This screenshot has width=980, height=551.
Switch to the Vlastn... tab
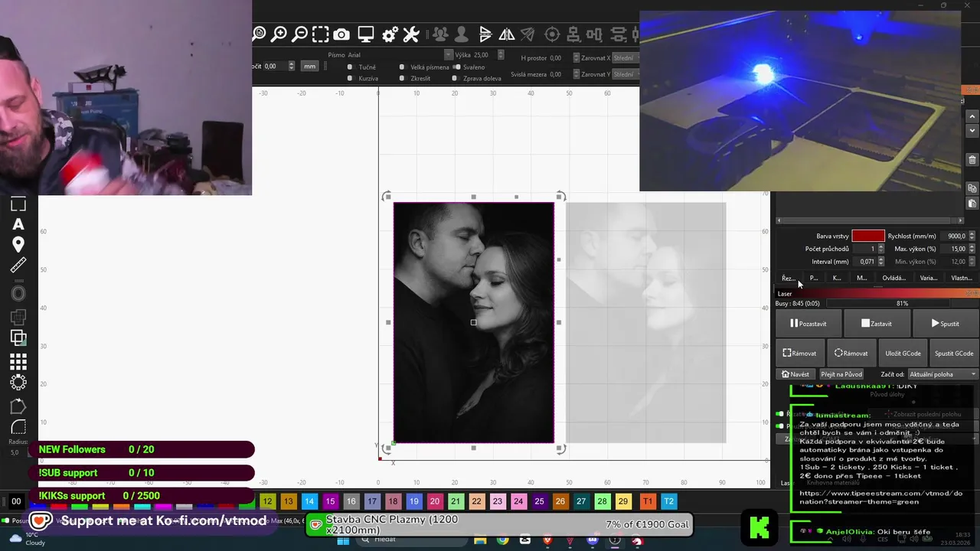coord(962,278)
